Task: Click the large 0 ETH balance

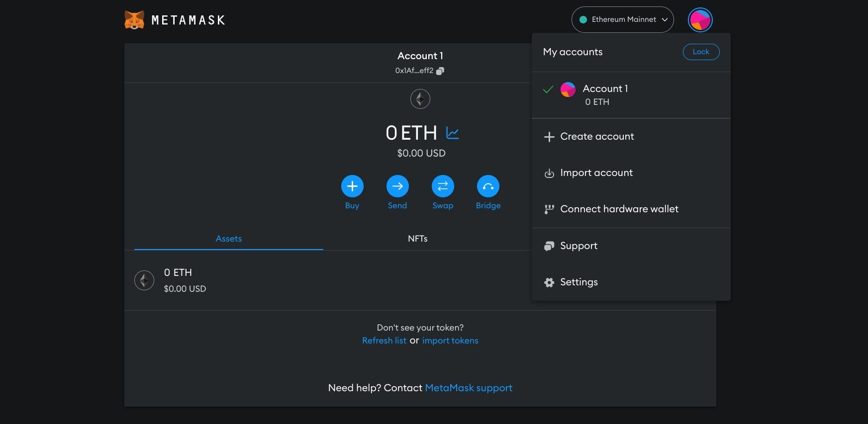Action: 411,133
